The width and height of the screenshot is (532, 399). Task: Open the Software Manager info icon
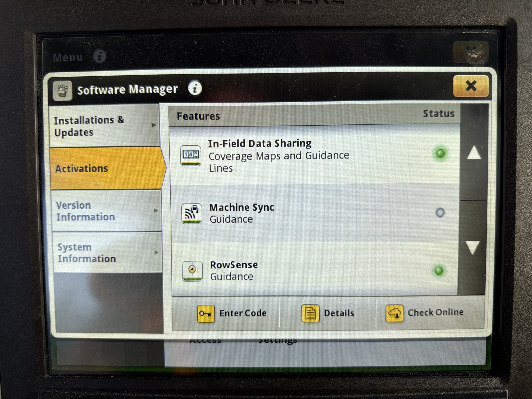tap(195, 88)
